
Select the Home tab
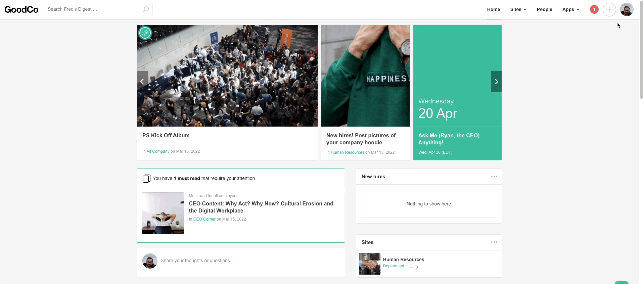point(493,9)
